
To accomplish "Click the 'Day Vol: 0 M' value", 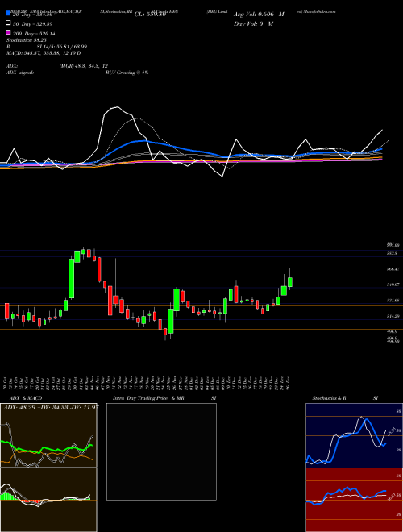I will tap(253, 23).
